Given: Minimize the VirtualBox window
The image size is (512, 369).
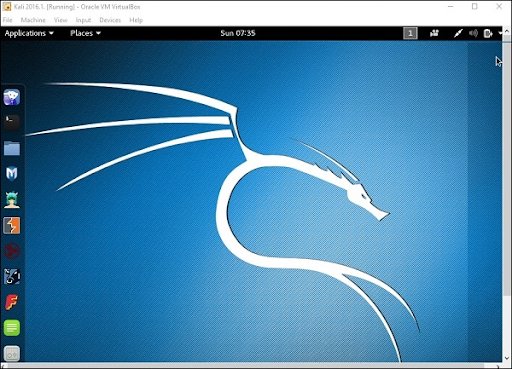Looking at the screenshot, I should click(x=451, y=7).
